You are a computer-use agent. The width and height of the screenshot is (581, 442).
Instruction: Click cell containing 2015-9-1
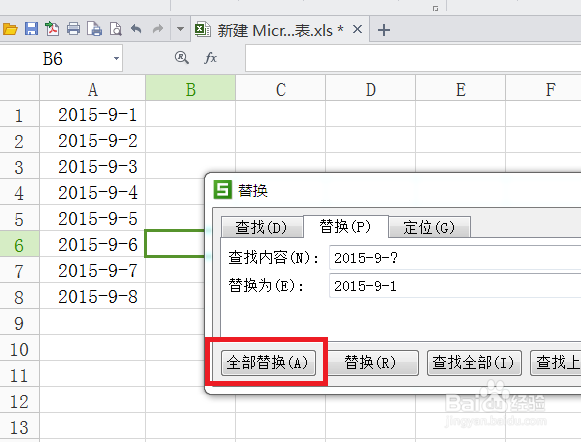pos(93,114)
